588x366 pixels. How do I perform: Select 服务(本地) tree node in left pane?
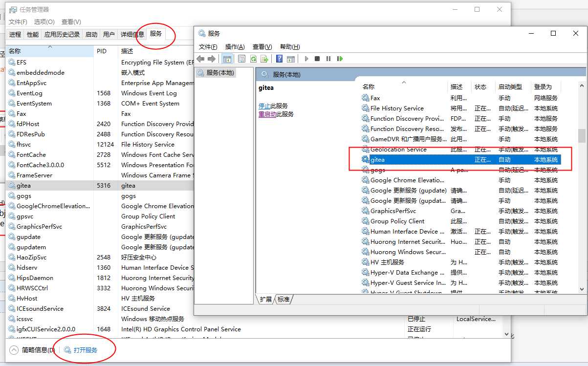point(217,73)
